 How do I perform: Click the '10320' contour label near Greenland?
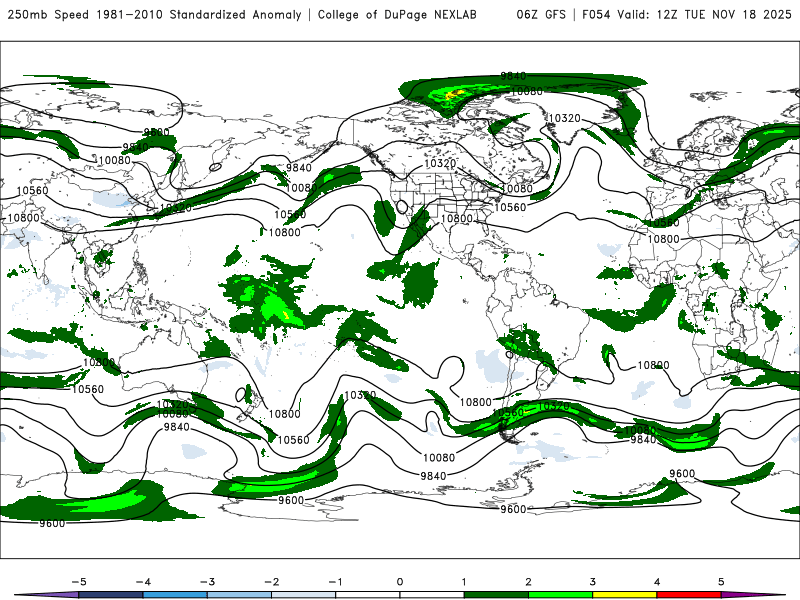(x=564, y=118)
